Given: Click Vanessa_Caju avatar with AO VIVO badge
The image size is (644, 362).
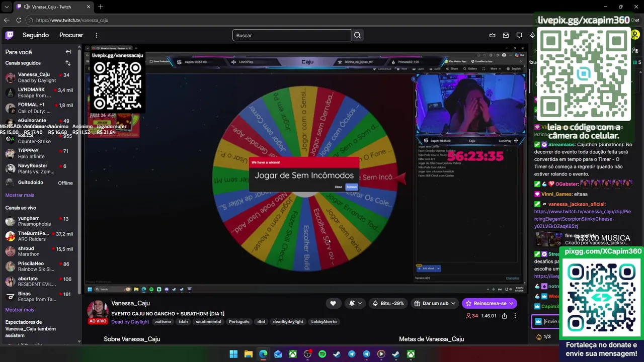Looking at the screenshot, I should 98,312.
